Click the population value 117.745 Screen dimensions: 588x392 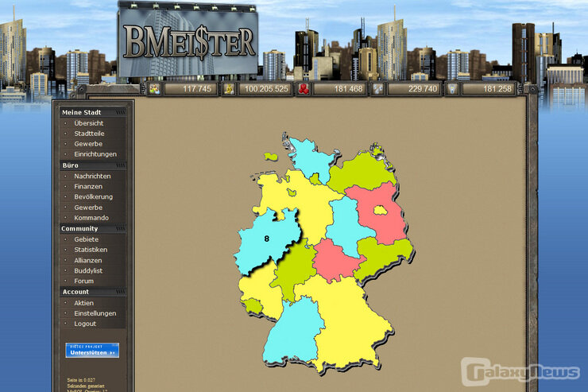click(196, 89)
